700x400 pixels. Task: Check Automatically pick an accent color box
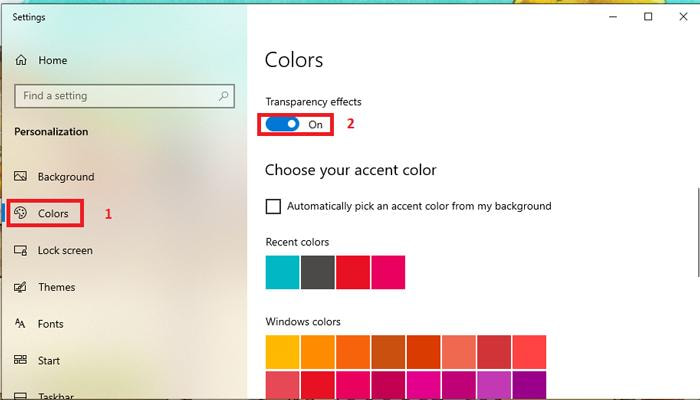coord(273,206)
